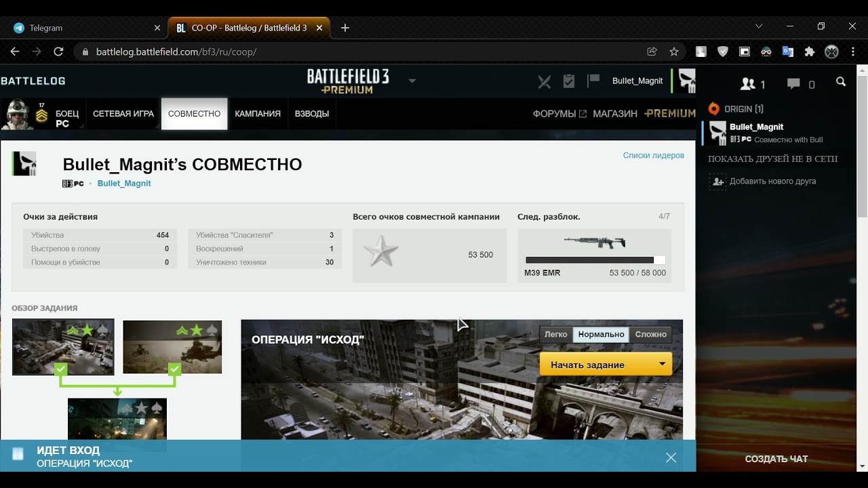This screenshot has width=868, height=488.
Task: Click СОЗДАТЬ ЧАТ button
Action: point(776,459)
